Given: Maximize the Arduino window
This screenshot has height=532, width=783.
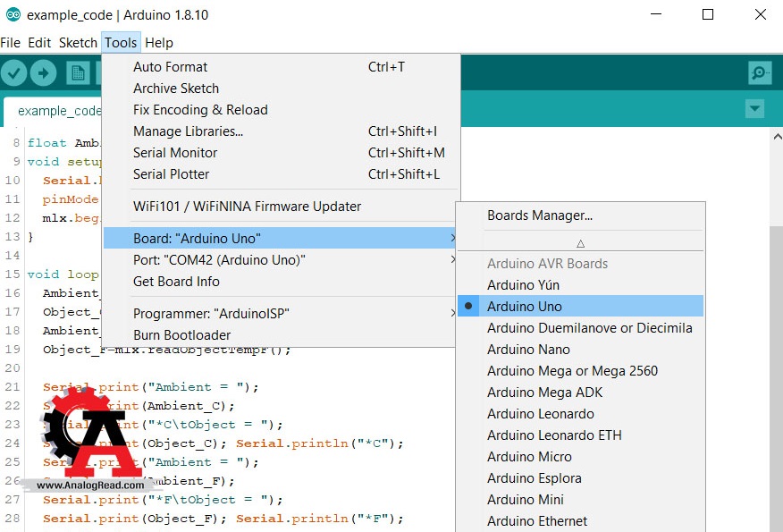Looking at the screenshot, I should click(x=708, y=14).
